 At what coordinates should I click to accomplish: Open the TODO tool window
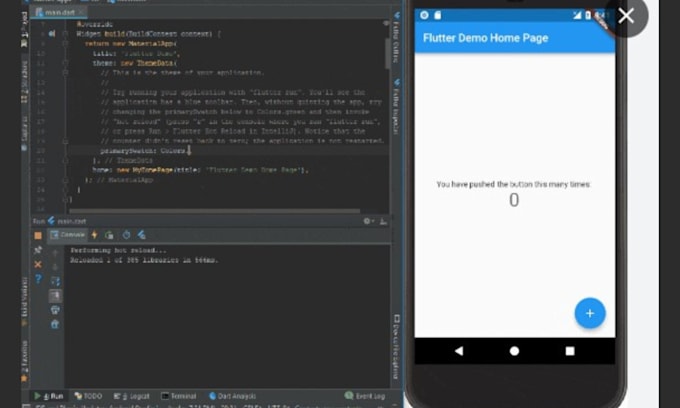pos(88,396)
